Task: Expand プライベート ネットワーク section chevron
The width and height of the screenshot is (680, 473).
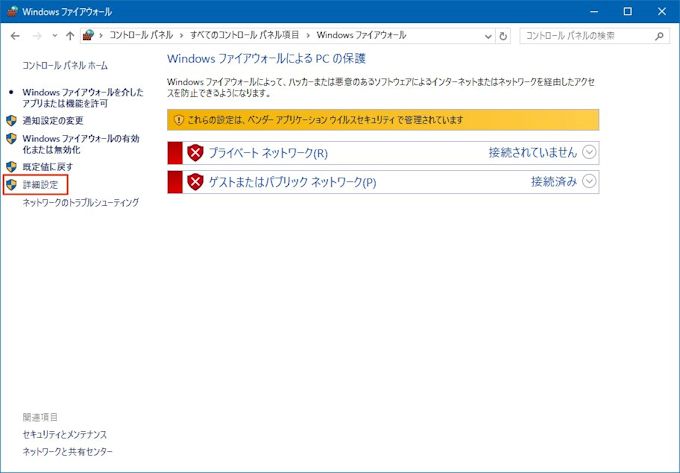Action: (x=589, y=152)
